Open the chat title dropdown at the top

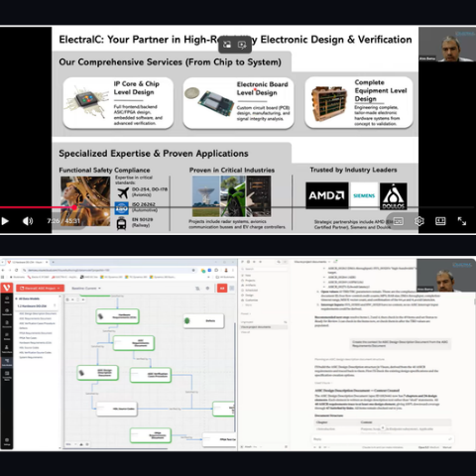311,262
